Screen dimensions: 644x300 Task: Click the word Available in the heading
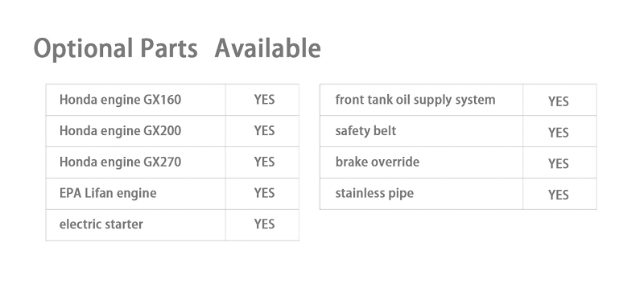click(268, 47)
